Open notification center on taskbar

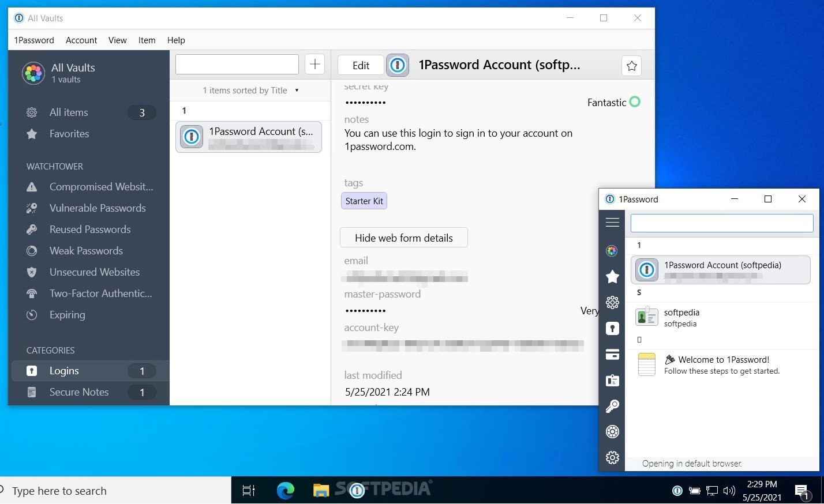coord(802,491)
